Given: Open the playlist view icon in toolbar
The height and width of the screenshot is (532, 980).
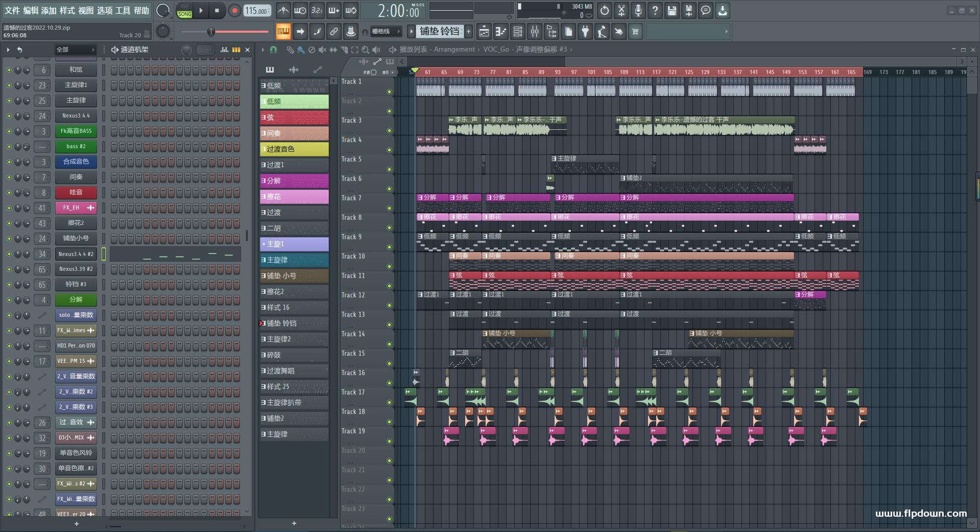Looking at the screenshot, I should 484,32.
